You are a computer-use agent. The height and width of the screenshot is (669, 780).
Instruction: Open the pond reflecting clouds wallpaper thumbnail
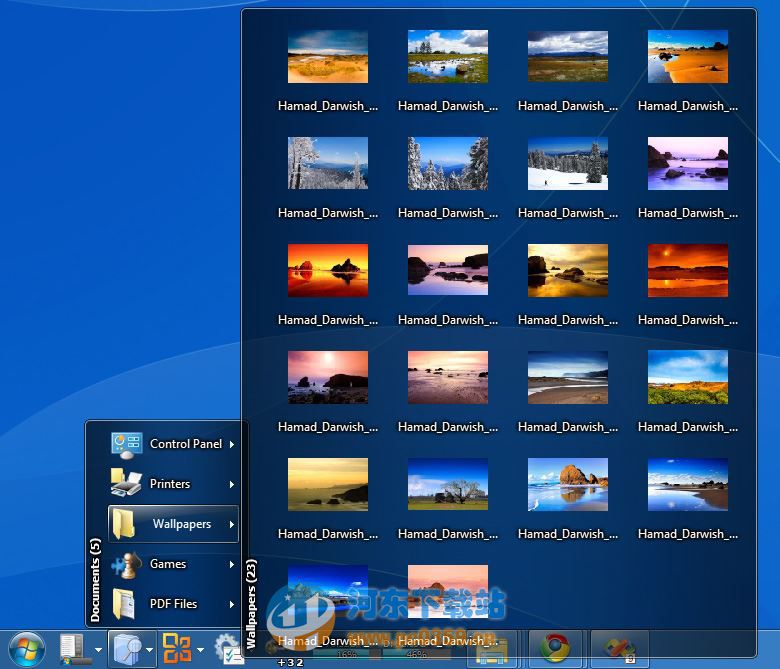(448, 57)
